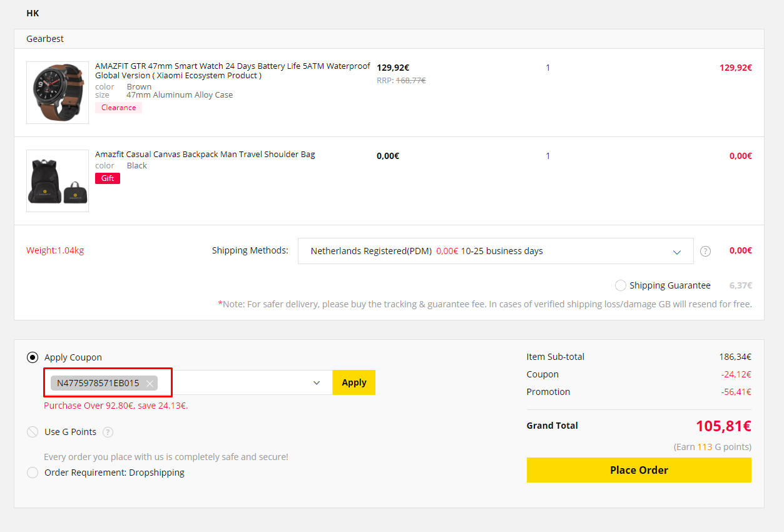Open the Amazfit Casual Canvas Backpack product link

click(x=205, y=155)
